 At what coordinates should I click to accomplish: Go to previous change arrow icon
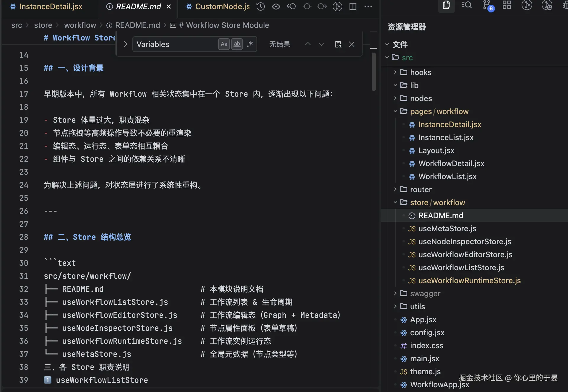(291, 6)
